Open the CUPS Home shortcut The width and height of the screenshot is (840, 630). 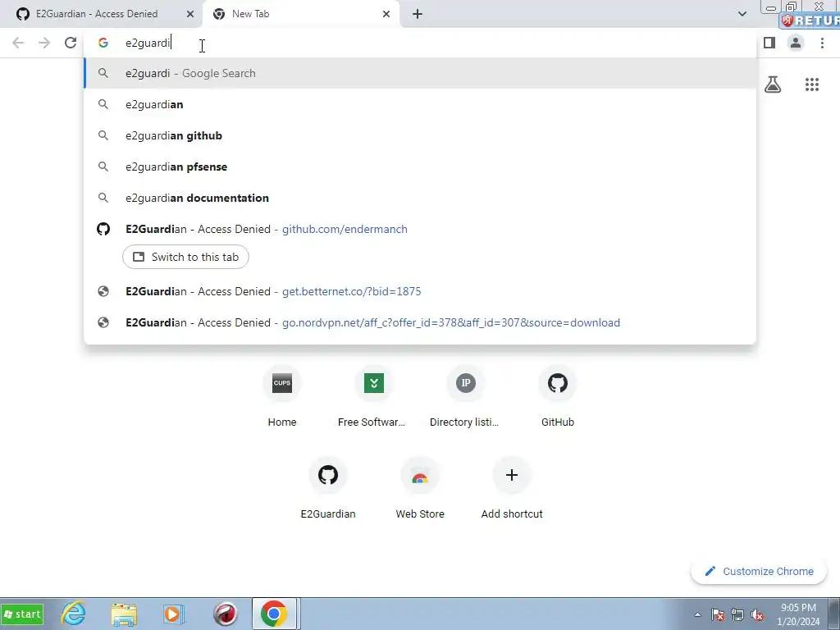pos(282,396)
